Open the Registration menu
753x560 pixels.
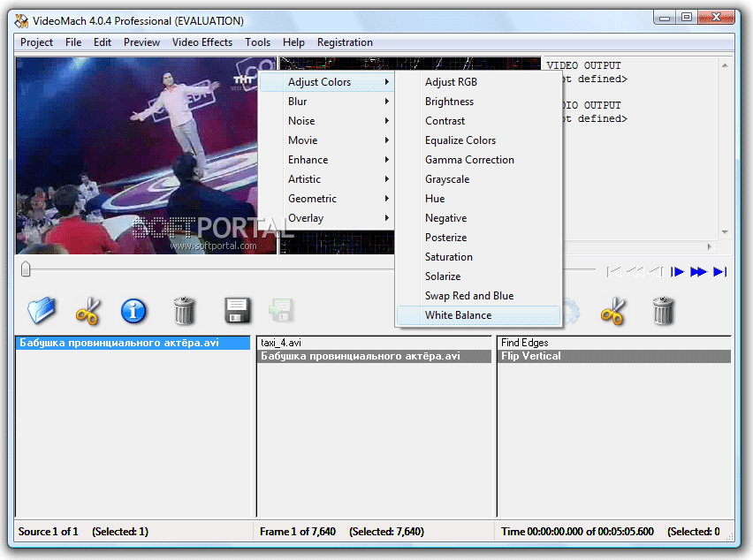(x=345, y=42)
